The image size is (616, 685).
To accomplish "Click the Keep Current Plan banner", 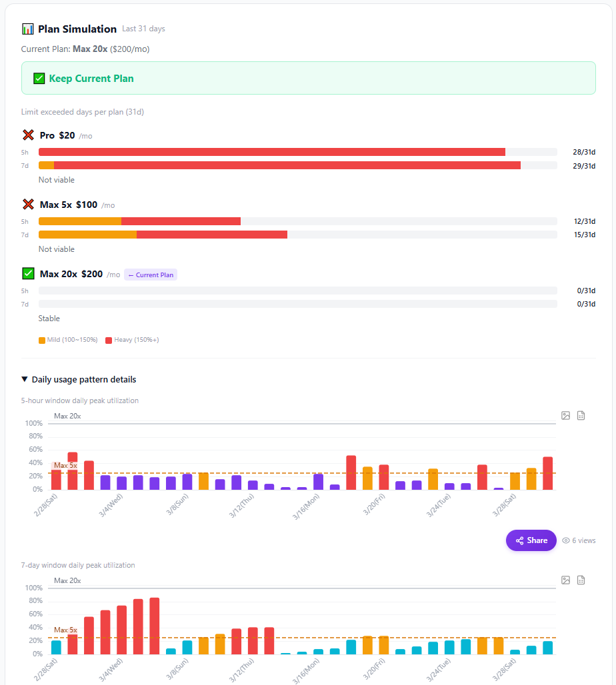I will tap(308, 78).
